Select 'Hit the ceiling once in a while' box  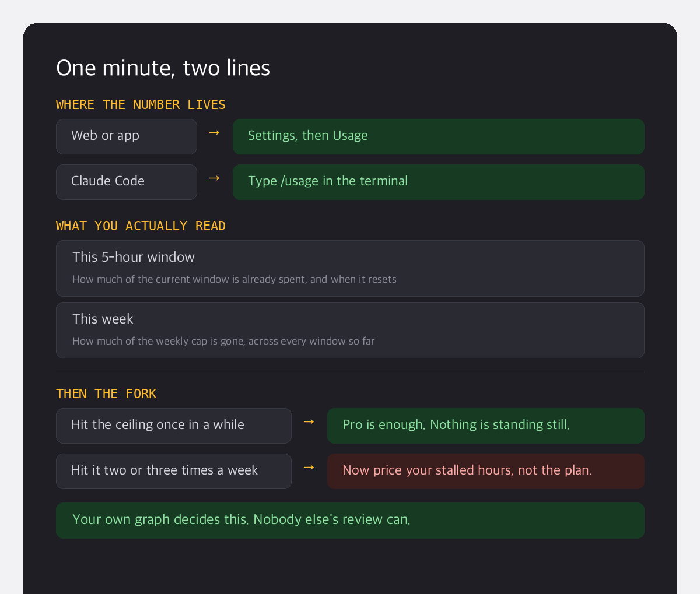tap(174, 426)
